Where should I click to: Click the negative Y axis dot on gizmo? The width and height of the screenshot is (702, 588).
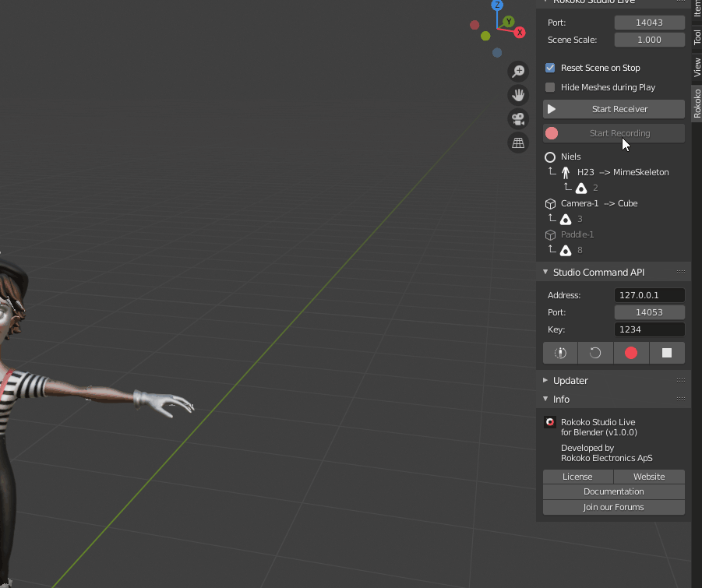pos(485,36)
